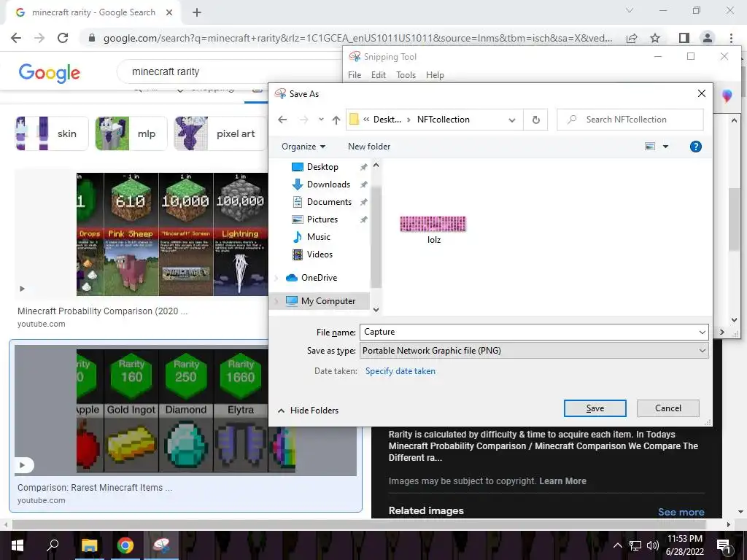Open File name history dropdown
The height and width of the screenshot is (560, 747).
tap(703, 332)
